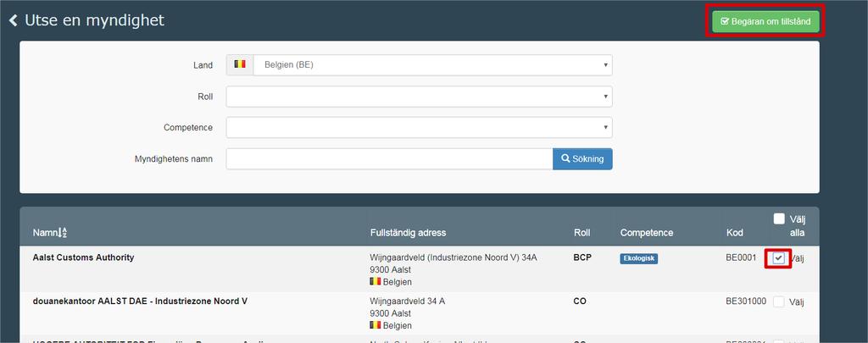Click the code BE0001
This screenshot has width=868, height=343.
(741, 257)
